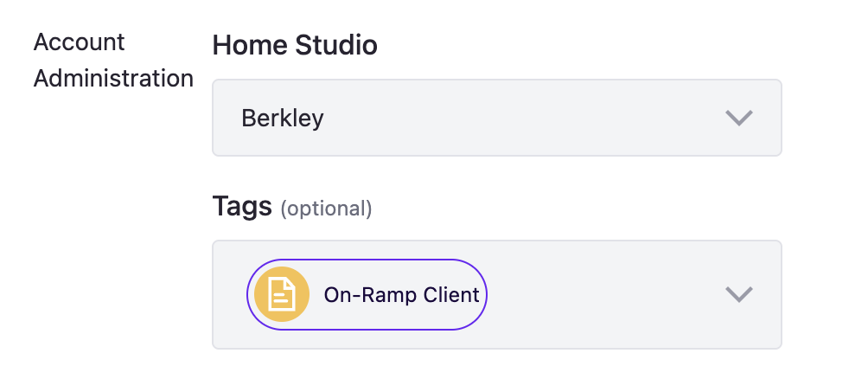Click empty space inside Home Studio field
The height and width of the screenshot is (379, 868).
point(519,118)
